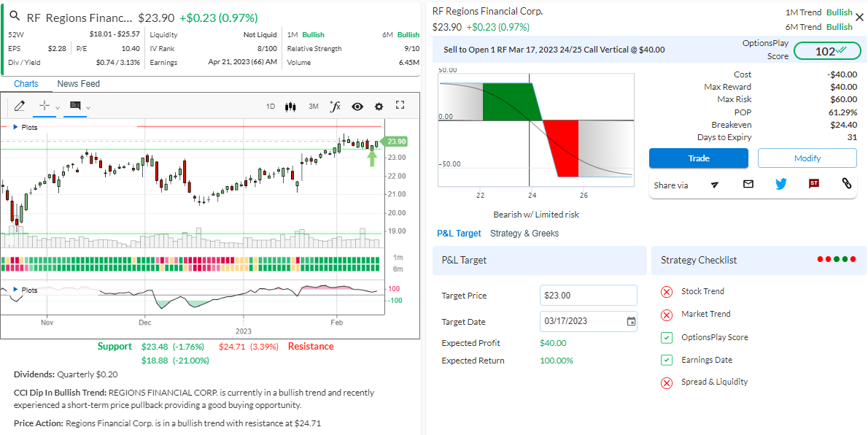The height and width of the screenshot is (435, 868).
Task: Select the crosshair cursor tool
Action: (44, 106)
